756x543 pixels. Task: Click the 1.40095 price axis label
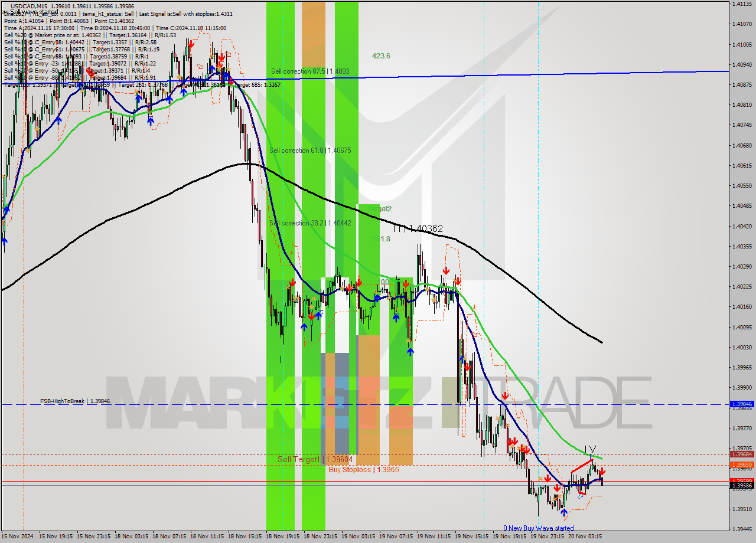click(741, 327)
